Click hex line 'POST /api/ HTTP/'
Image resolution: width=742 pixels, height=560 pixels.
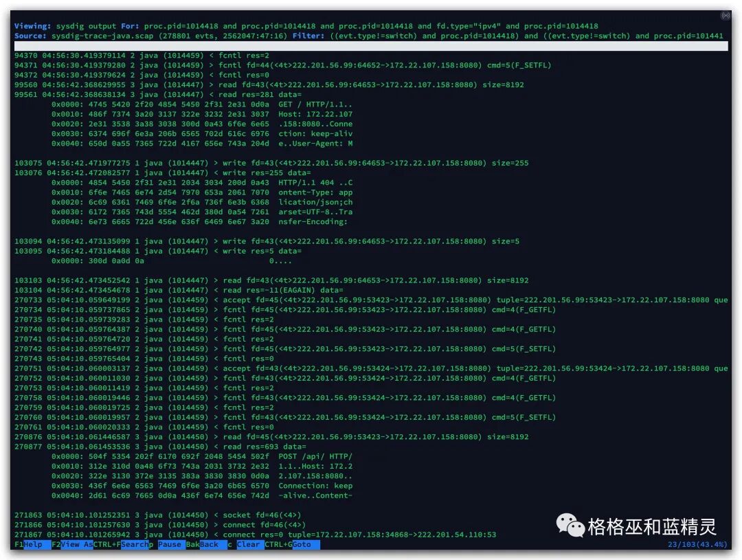[x=202, y=456]
